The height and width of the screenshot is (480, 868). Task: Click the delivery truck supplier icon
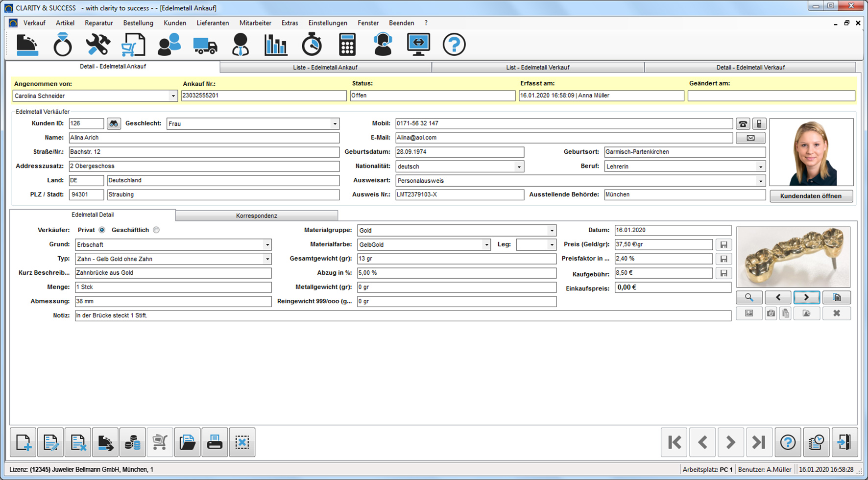[205, 45]
